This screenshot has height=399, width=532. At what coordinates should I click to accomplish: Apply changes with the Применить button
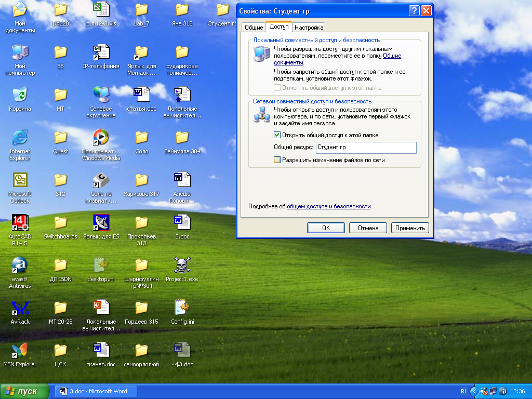tap(410, 228)
